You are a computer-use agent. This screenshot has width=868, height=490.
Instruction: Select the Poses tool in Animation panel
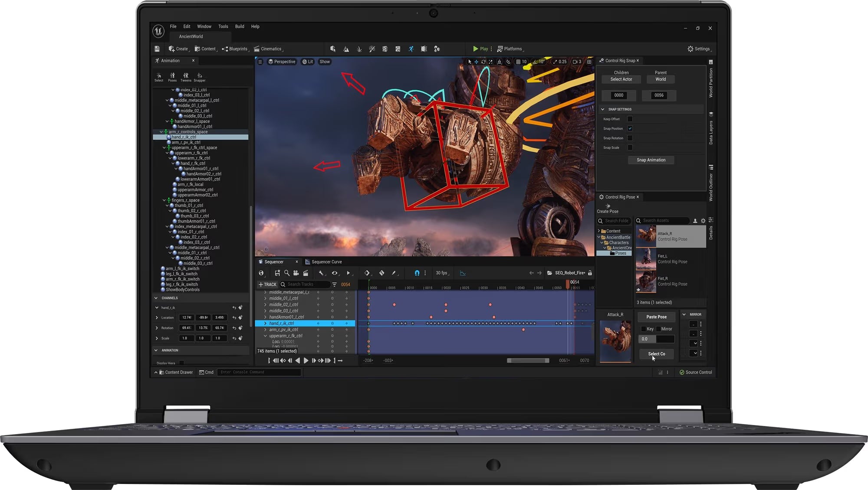[172, 77]
